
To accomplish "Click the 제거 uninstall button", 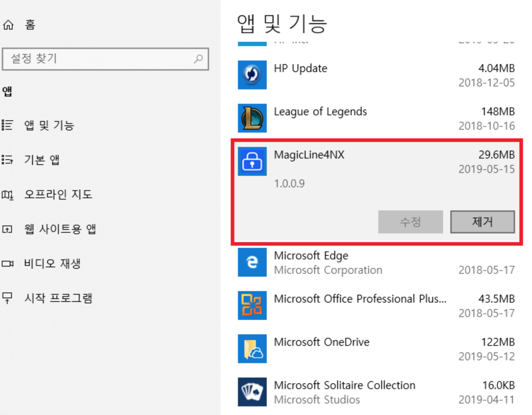I will (x=482, y=222).
